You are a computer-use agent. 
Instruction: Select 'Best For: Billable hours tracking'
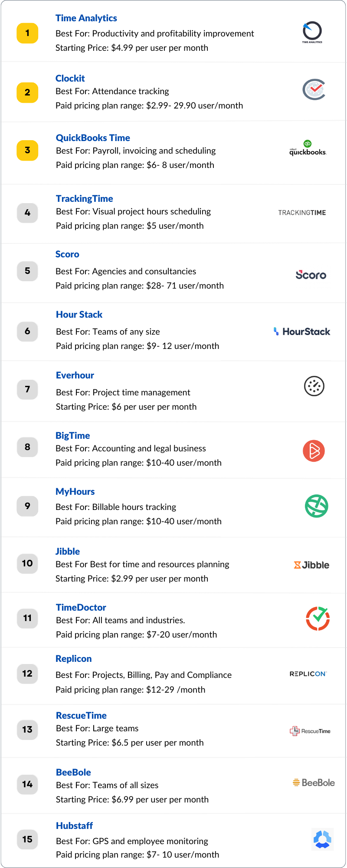(116, 507)
